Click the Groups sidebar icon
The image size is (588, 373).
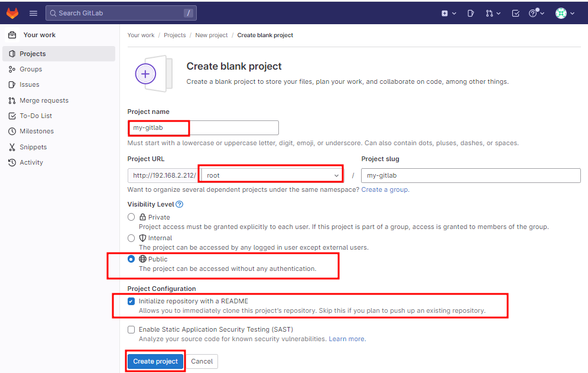[x=12, y=69]
